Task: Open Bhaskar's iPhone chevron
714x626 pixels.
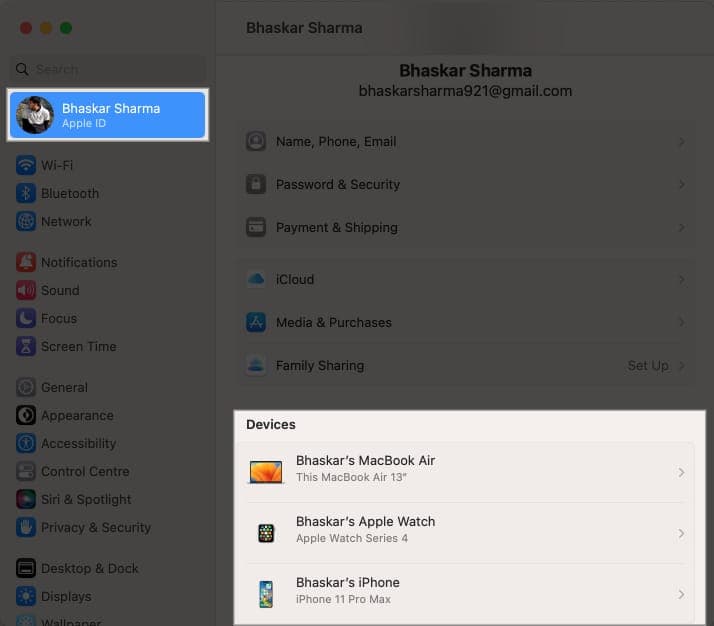Action: (x=681, y=594)
